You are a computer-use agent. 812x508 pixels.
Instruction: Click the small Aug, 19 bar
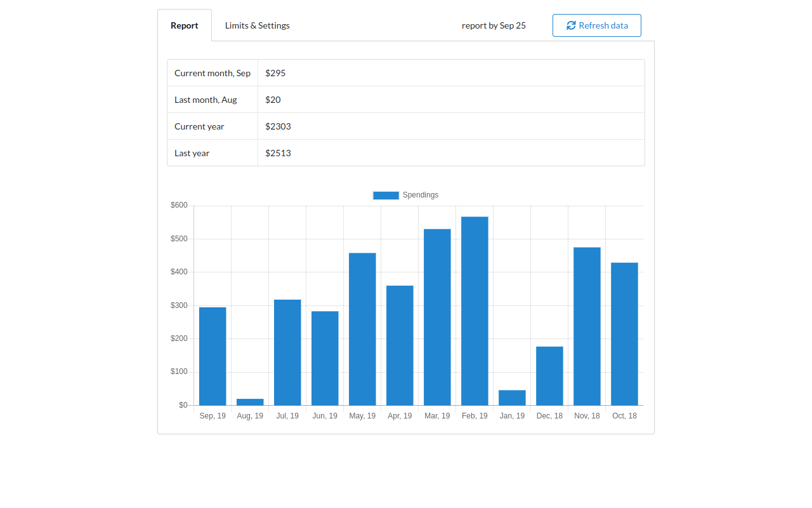click(250, 402)
